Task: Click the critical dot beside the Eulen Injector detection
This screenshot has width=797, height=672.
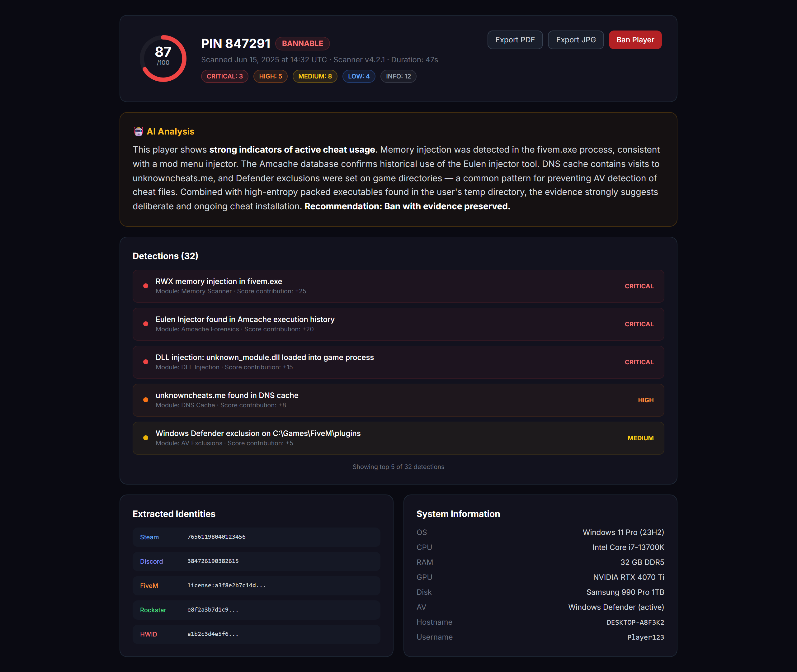Action: (x=145, y=324)
